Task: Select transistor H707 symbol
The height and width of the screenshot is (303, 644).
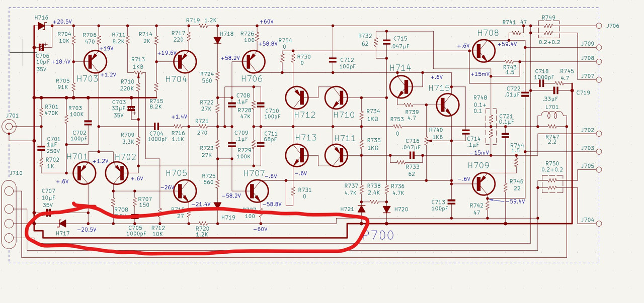Action: click(x=257, y=190)
